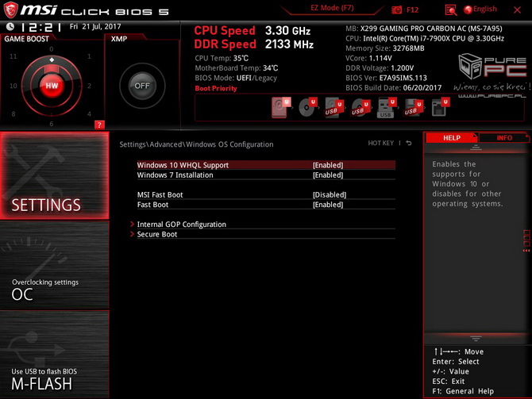The height and width of the screenshot is (399, 532).
Task: Toggle the XMP OFF button
Action: tap(142, 86)
